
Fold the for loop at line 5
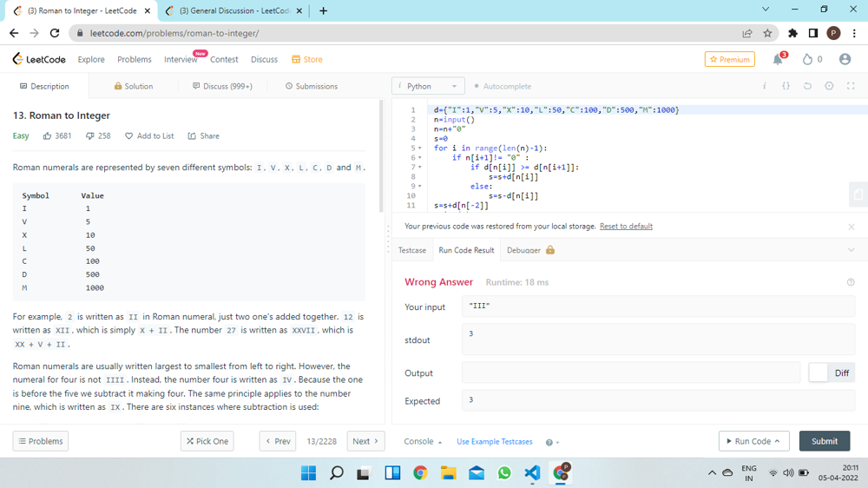pos(419,148)
